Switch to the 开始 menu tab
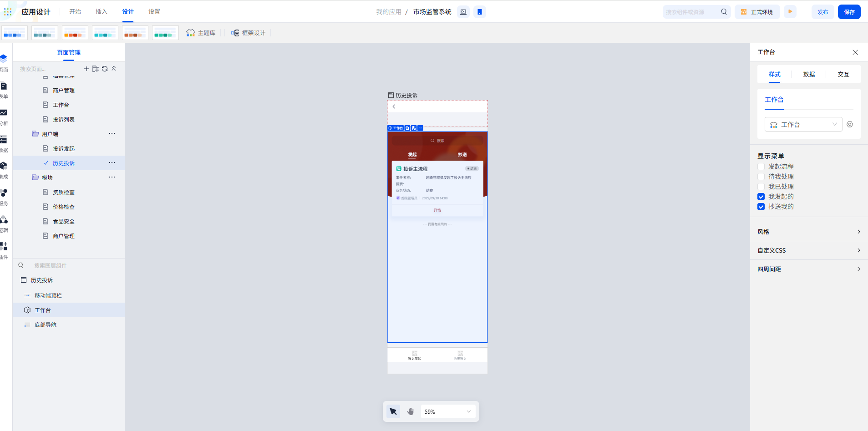This screenshot has height=431, width=868. pyautogui.click(x=75, y=12)
